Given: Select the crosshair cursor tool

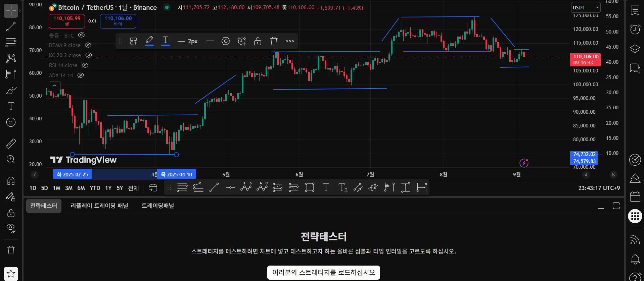Looking at the screenshot, I should point(11,11).
